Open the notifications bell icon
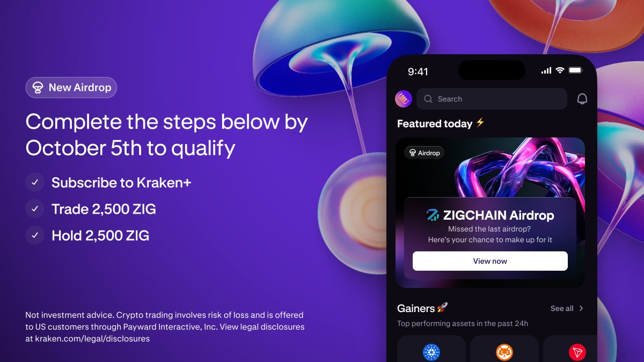This screenshot has width=644, height=362. click(x=582, y=99)
